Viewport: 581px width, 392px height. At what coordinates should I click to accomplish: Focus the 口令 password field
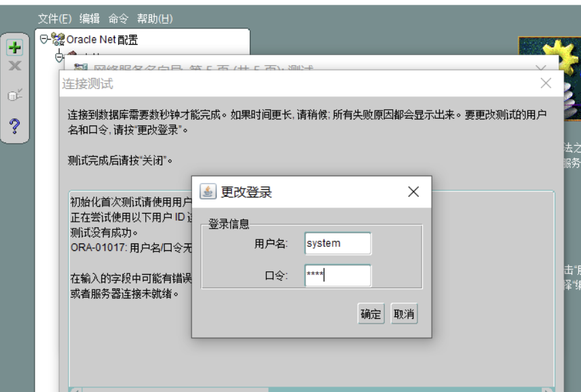tap(337, 275)
